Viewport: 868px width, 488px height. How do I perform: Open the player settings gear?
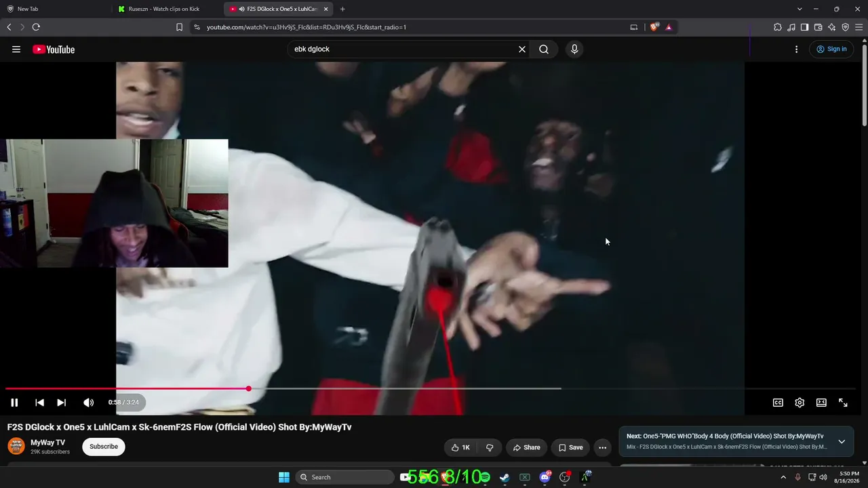pos(800,403)
